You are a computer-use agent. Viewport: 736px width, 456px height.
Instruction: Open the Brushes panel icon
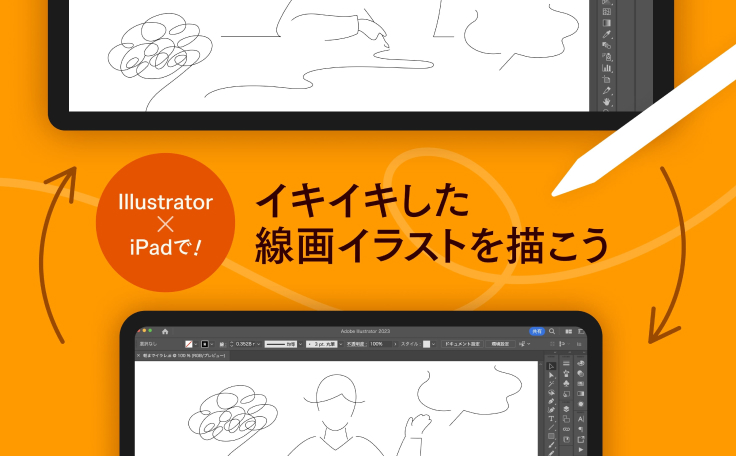[x=566, y=373]
